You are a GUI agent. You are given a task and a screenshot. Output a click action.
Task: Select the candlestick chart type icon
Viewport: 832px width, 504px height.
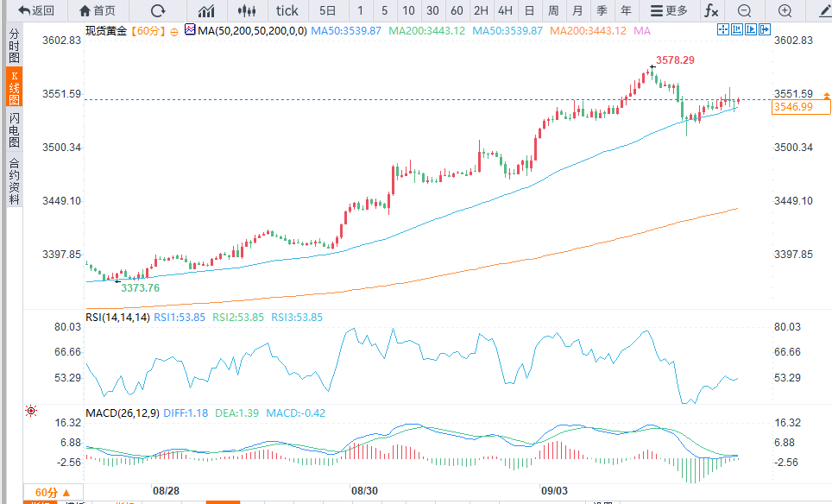[x=247, y=10]
